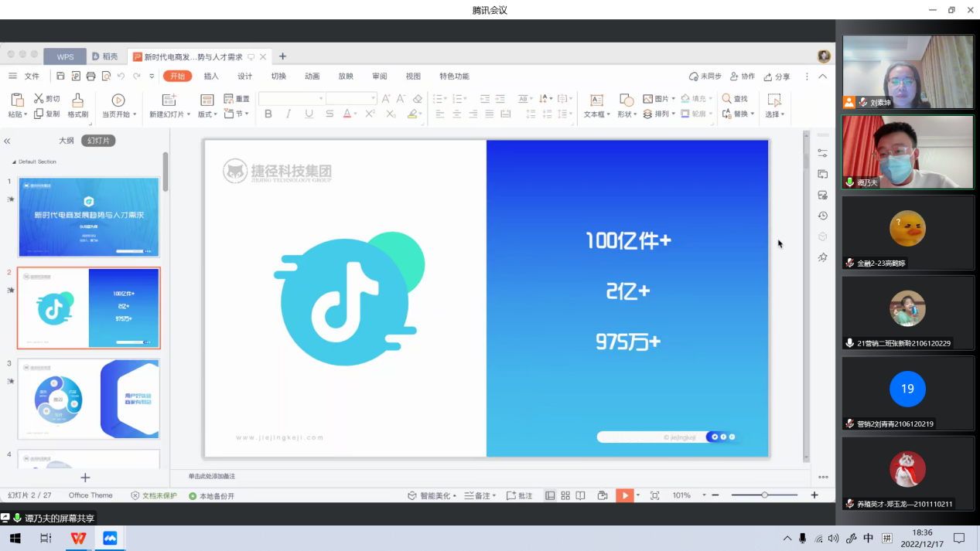Open the Insert (插入) ribbon tab
This screenshot has height=551, width=980.
211,77
